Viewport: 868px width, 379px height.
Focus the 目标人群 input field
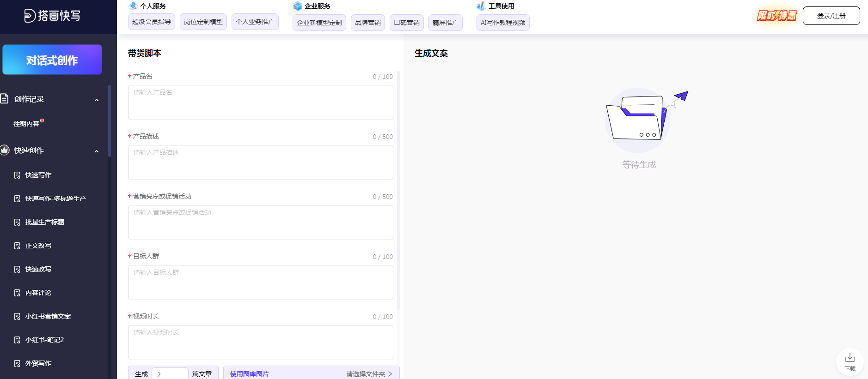tap(261, 283)
